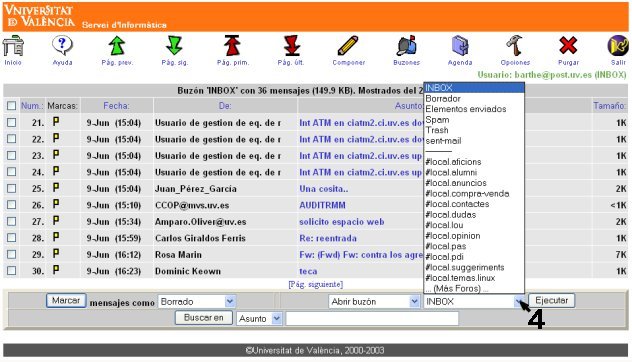Open Componer pencil icon
Viewport: 632px width, 362px height.
point(348,46)
